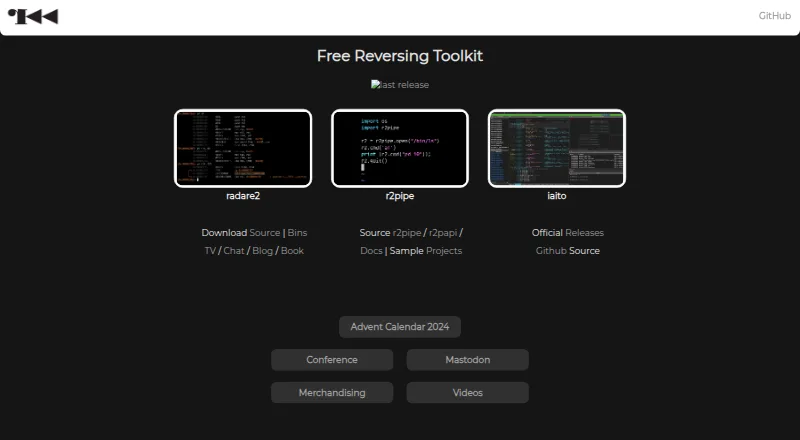800x440 pixels.
Task: Open the iaito GUI screenshot thumbnail
Action: pyautogui.click(x=557, y=149)
